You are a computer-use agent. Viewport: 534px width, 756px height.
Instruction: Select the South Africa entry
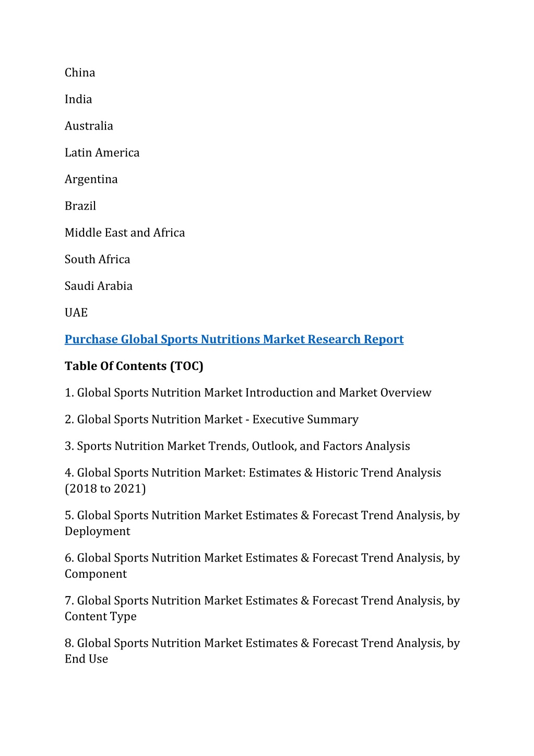pos(98,259)
